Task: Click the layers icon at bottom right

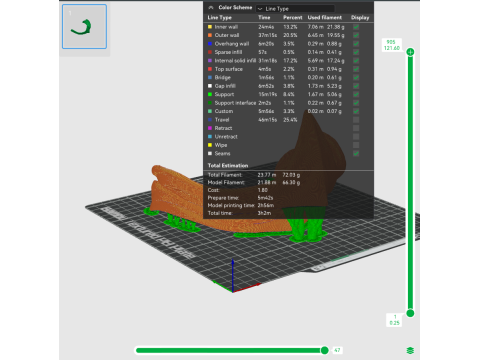Action: point(410,350)
